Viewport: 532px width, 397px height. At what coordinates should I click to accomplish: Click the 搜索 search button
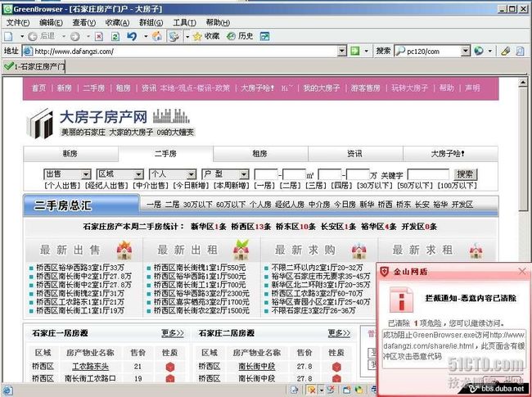465,174
